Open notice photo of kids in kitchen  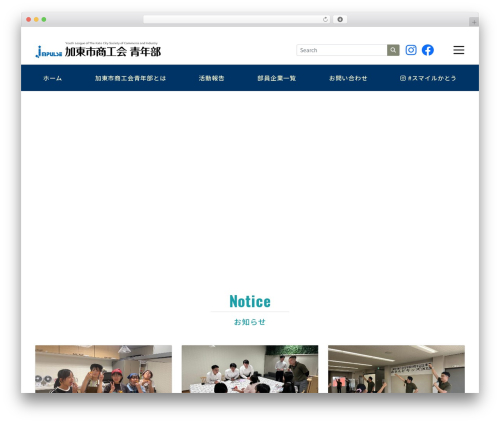pyautogui.click(x=103, y=369)
